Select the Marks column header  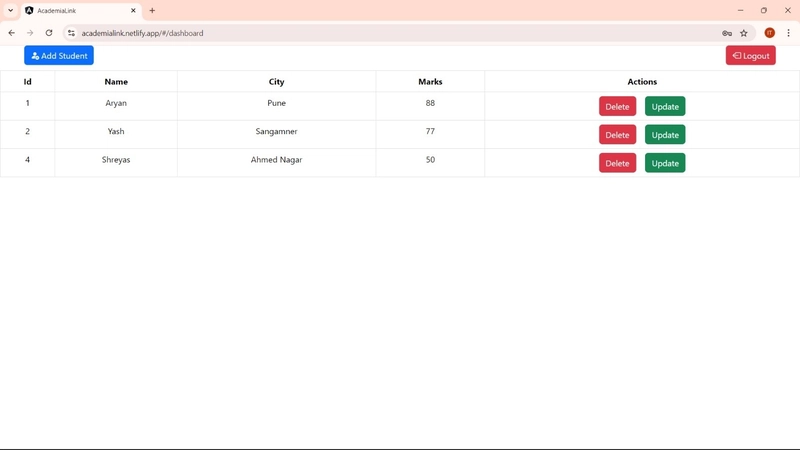430,82
